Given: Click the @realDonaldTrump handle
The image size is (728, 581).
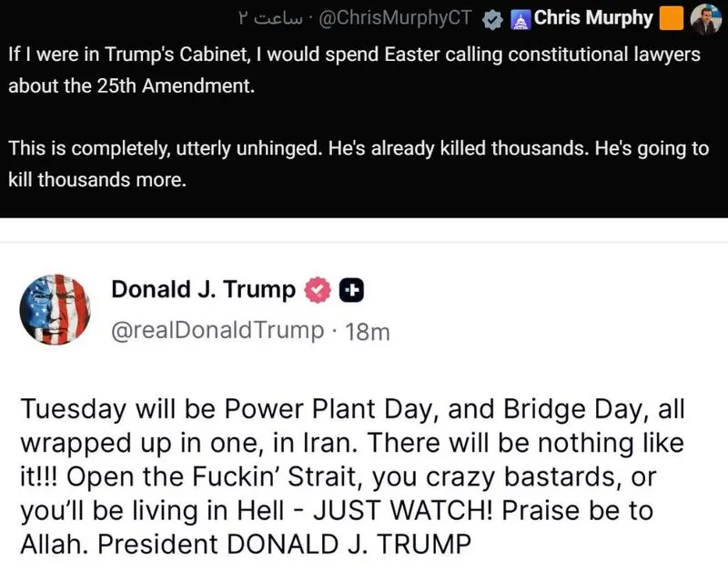Looking at the screenshot, I should [x=217, y=331].
